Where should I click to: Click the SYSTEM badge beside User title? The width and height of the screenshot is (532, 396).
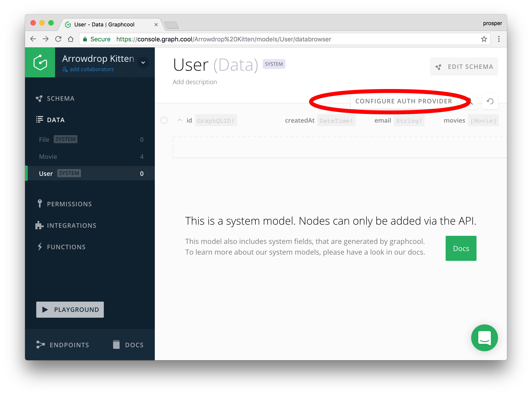click(274, 64)
